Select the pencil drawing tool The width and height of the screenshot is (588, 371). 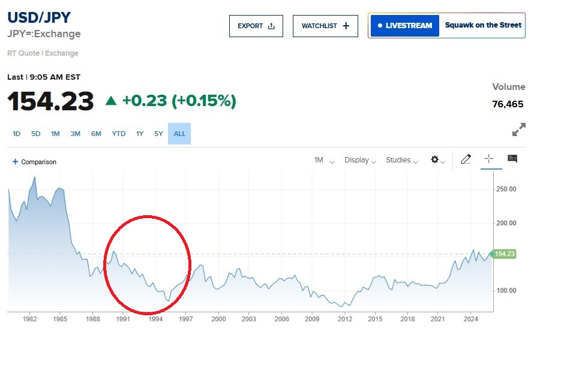coord(466,159)
